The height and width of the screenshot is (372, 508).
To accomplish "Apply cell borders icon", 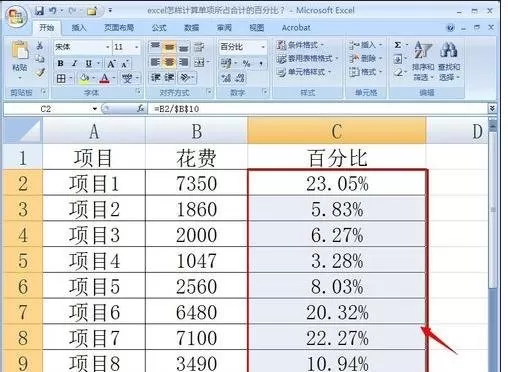I will [x=61, y=79].
